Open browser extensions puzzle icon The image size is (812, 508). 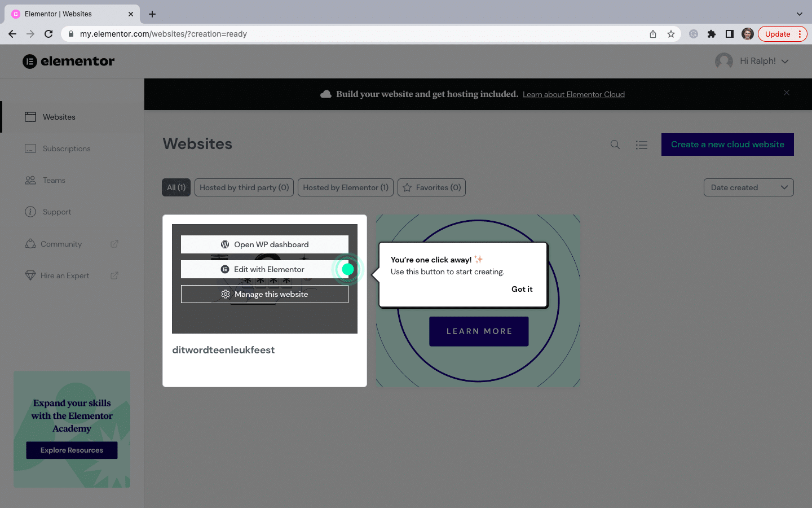[x=712, y=34]
